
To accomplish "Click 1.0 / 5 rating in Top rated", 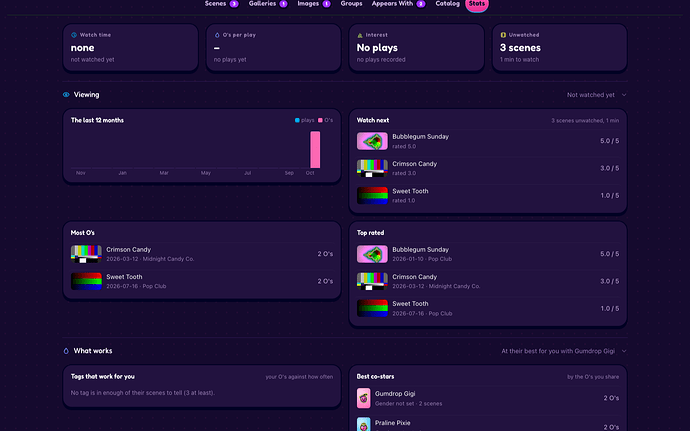I will click(x=609, y=308).
